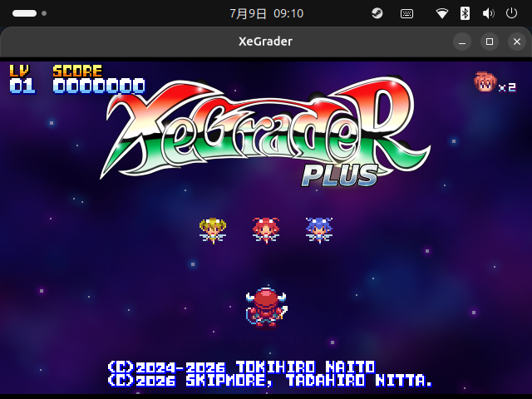This screenshot has height=399, width=532.
Task: Click the PLUS subtitle under the logo
Action: coord(340,175)
